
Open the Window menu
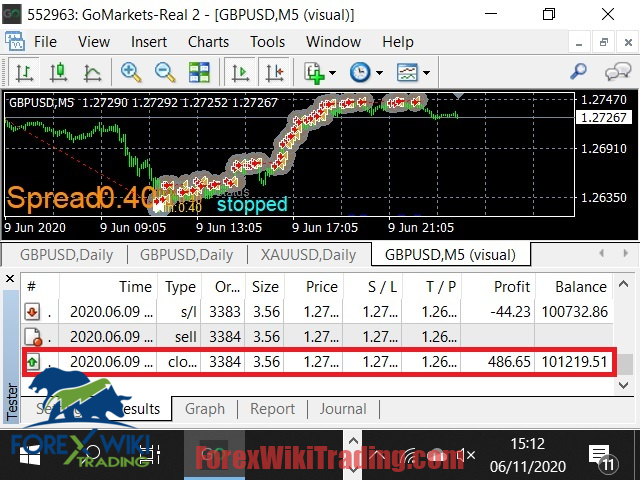pyautogui.click(x=333, y=42)
